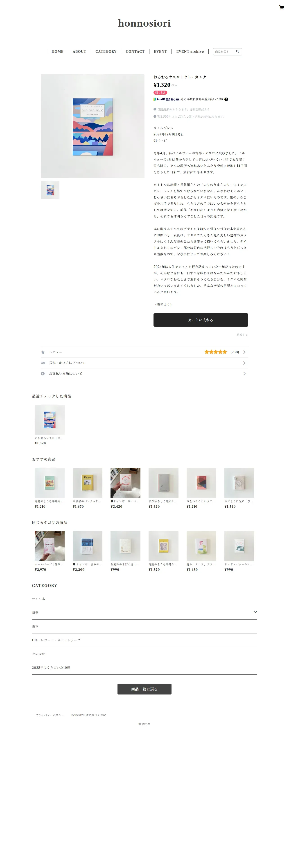Viewport: 289px width, 868px height.
Task: Click the 商品一覧に戻る button
Action: coord(144,689)
